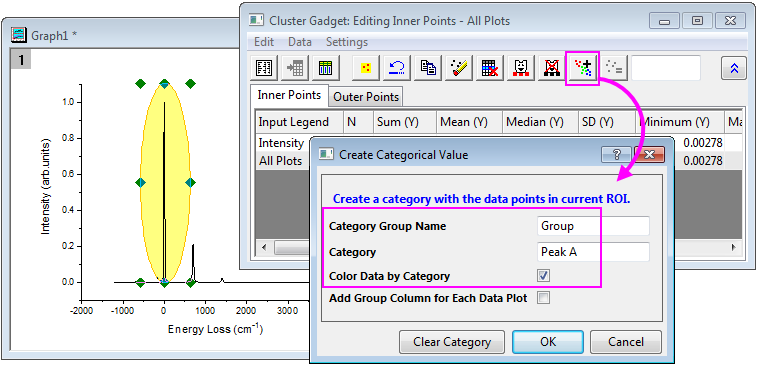The width and height of the screenshot is (758, 365).
Task: Click the Minimum (Y) column header
Action: (x=679, y=122)
